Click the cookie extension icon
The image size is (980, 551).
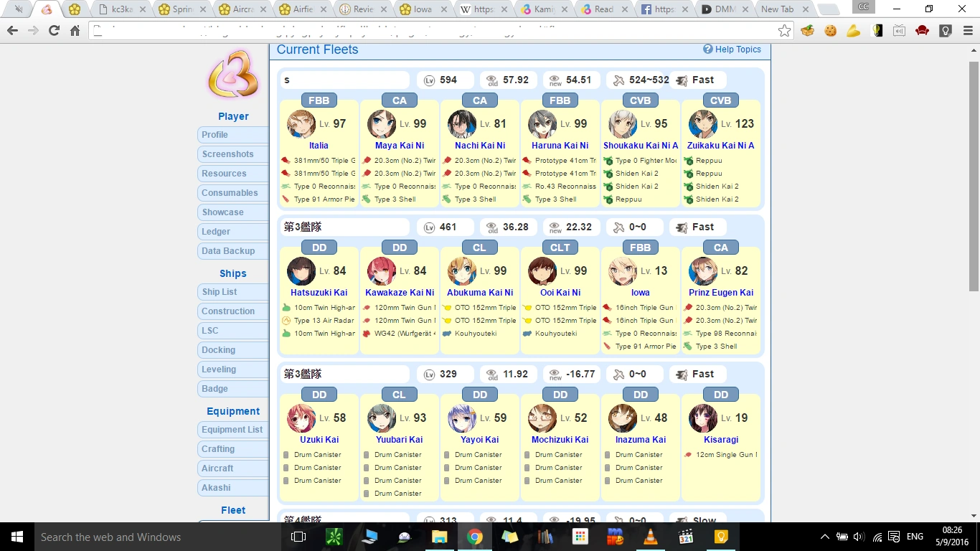point(831,30)
